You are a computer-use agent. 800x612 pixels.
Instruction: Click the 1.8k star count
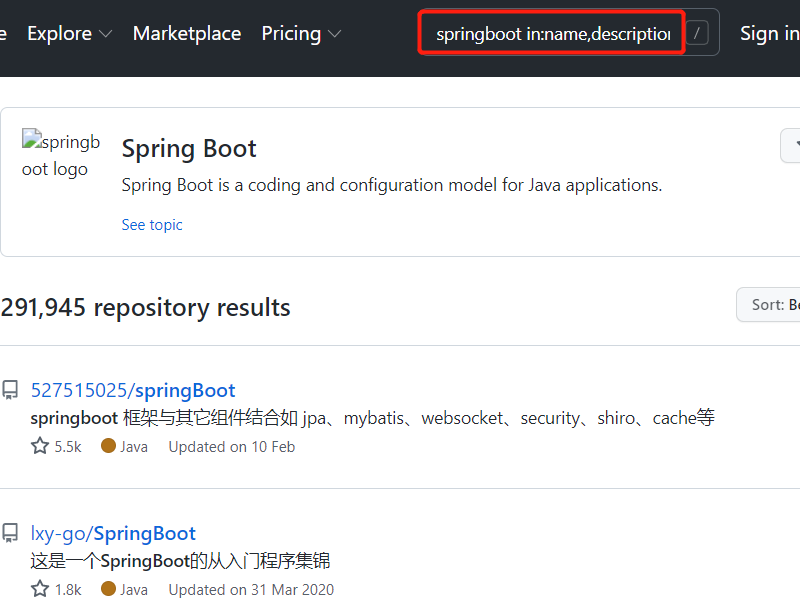pyautogui.click(x=68, y=590)
